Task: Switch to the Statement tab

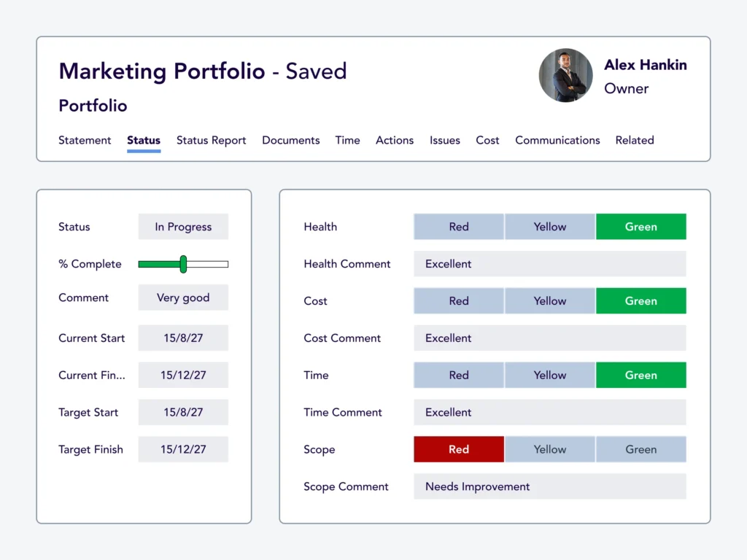Action: [85, 140]
